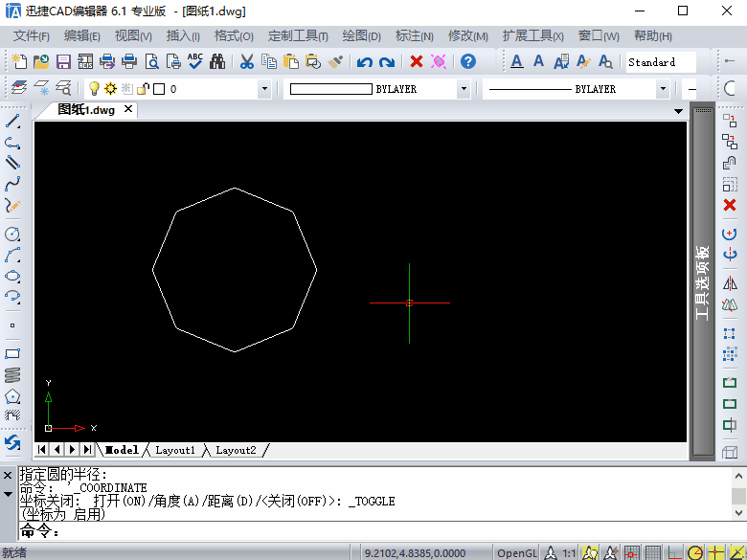747x560 pixels.
Task: Select the Rectangle tool in left toolbar
Action: 12,353
